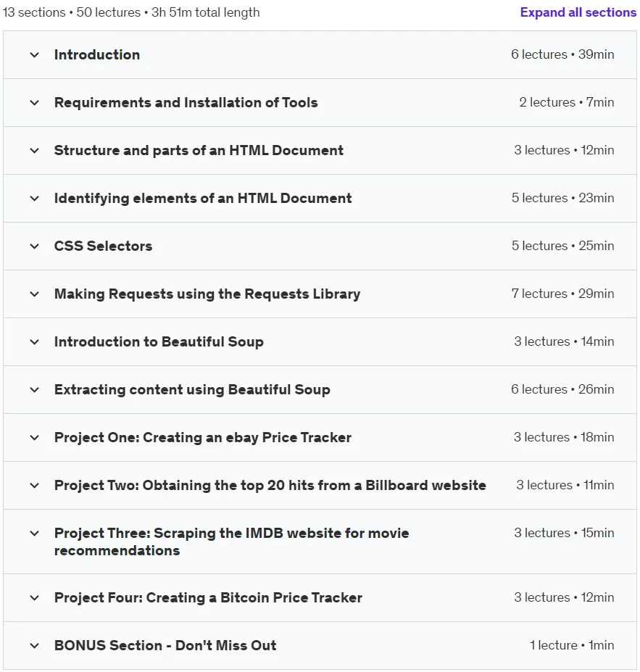This screenshot has width=640, height=672.
Task: Expand Extracting content using Beautiful Soup chevron
Action: pos(35,390)
